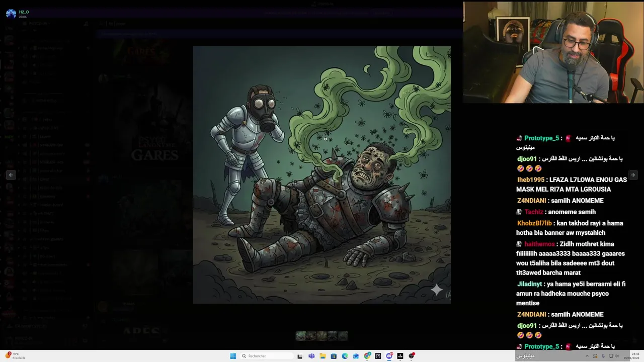Open the Windows Start menu

point(233,356)
